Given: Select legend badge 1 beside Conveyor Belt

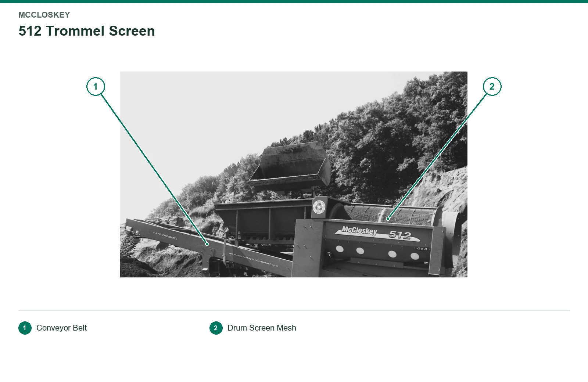Looking at the screenshot, I should click(x=25, y=328).
